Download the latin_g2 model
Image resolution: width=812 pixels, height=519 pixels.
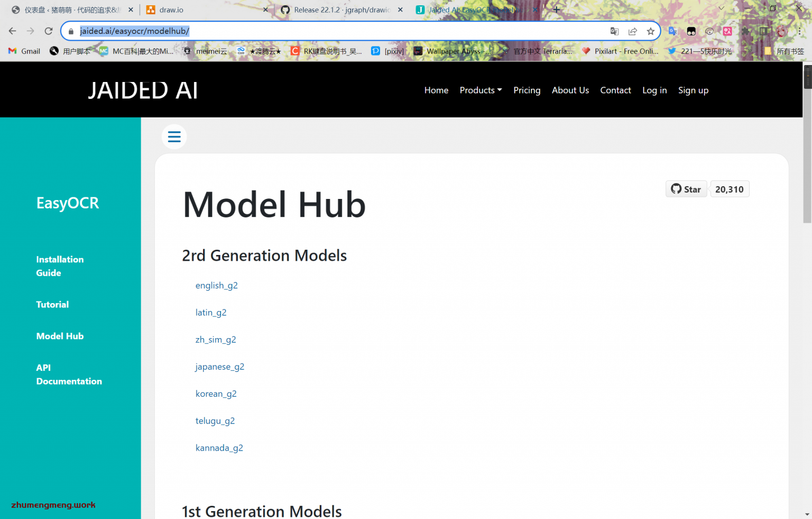click(211, 313)
